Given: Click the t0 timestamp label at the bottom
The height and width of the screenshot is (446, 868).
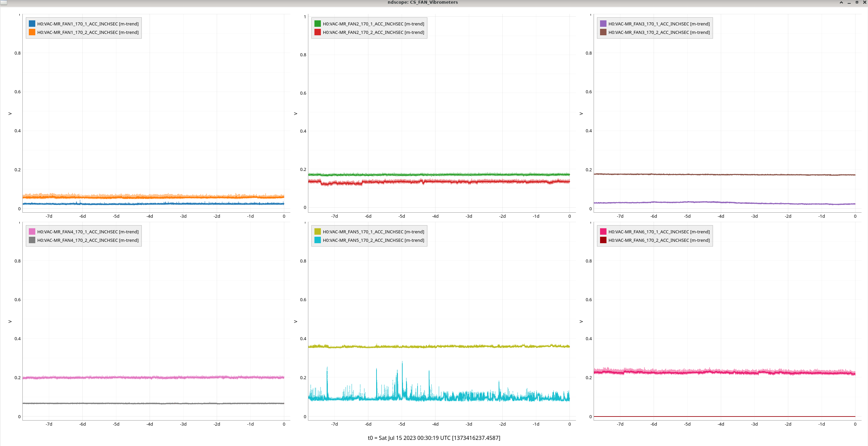Looking at the screenshot, I should point(434,438).
